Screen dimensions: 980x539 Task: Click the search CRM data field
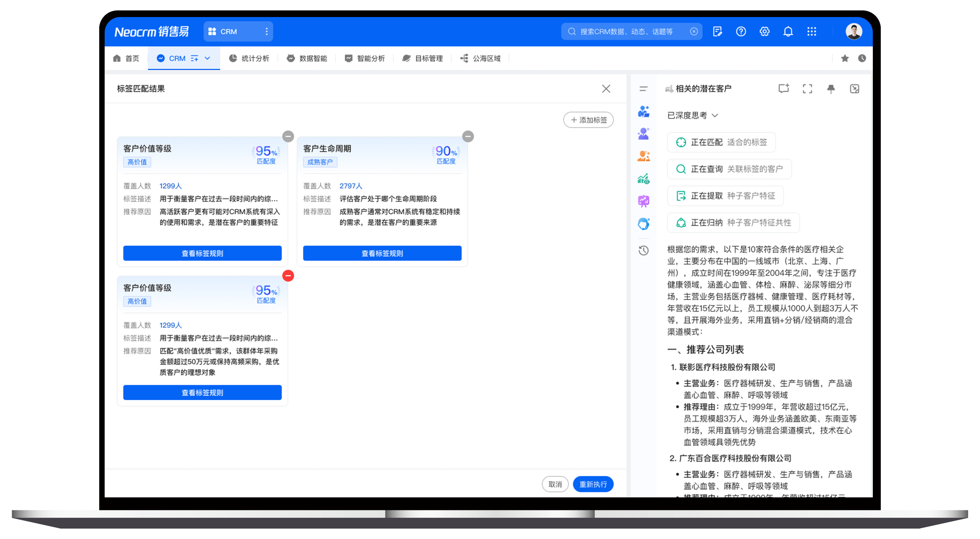631,32
